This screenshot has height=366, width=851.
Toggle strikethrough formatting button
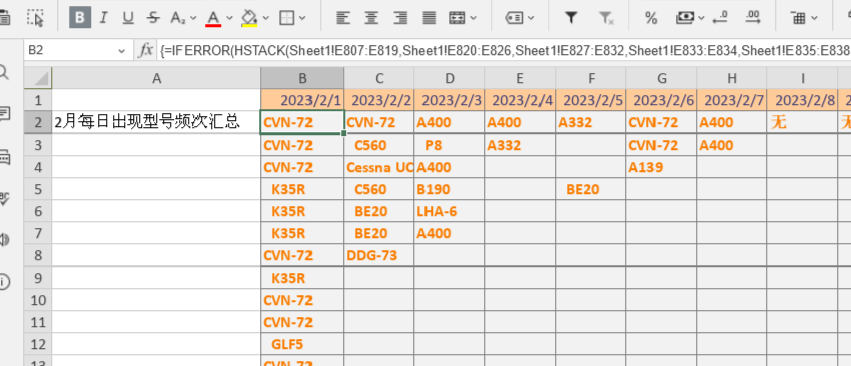154,18
